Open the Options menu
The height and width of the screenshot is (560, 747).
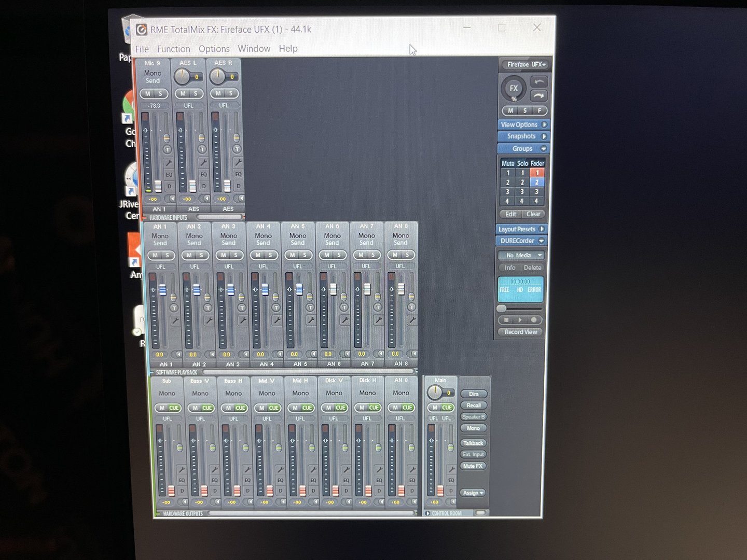214,49
